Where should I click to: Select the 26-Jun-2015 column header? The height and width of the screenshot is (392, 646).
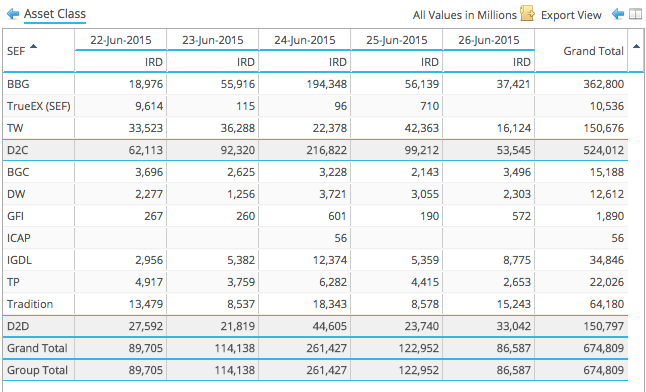pyautogui.click(x=489, y=40)
